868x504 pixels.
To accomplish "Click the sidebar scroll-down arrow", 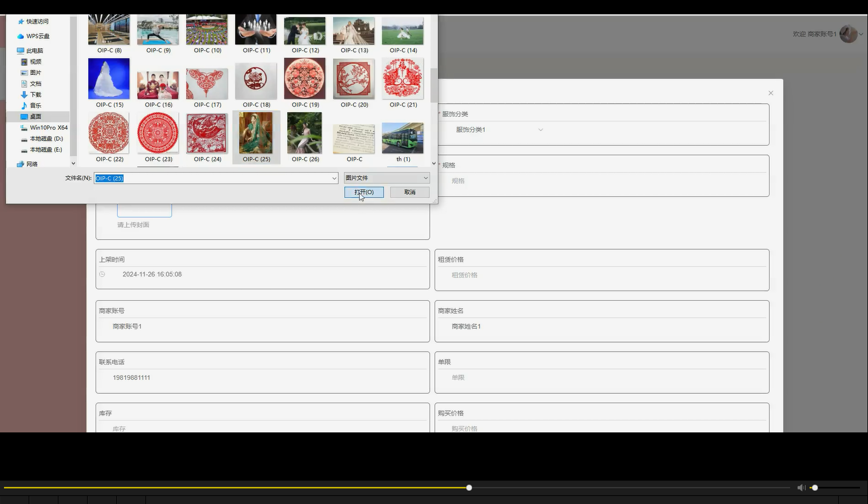I will [x=73, y=163].
